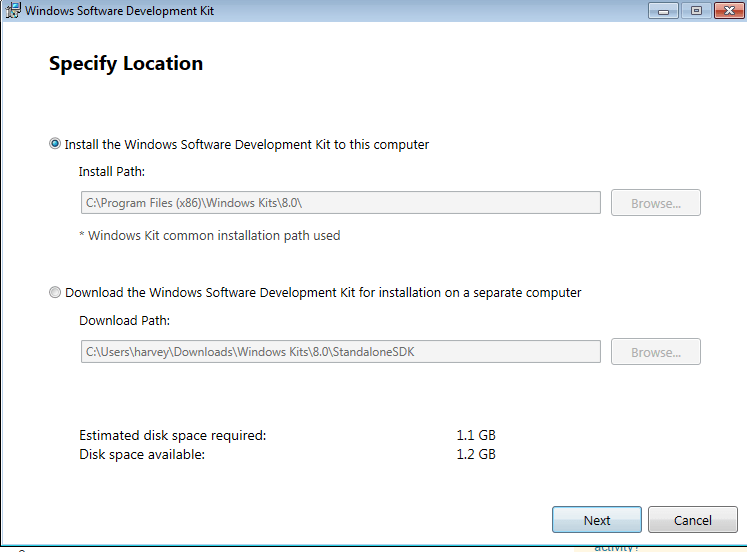
Task: Maximize the installer window
Action: [x=696, y=10]
